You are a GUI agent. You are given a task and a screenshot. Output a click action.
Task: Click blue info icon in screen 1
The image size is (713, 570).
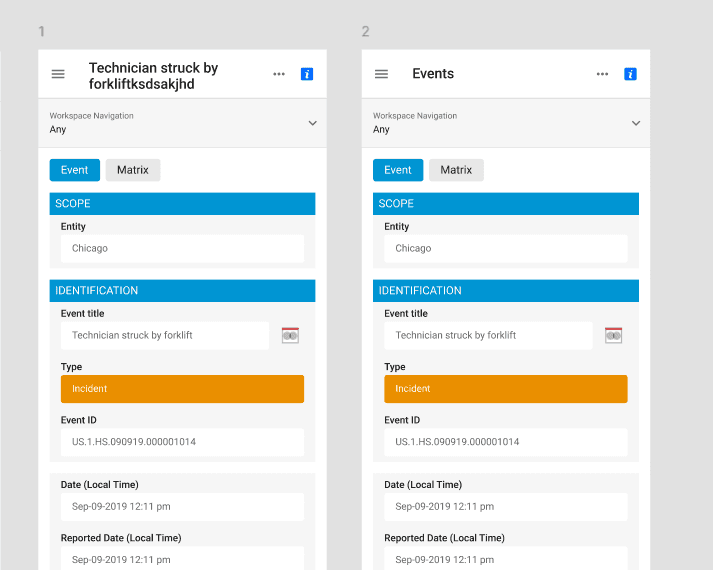coord(307,74)
